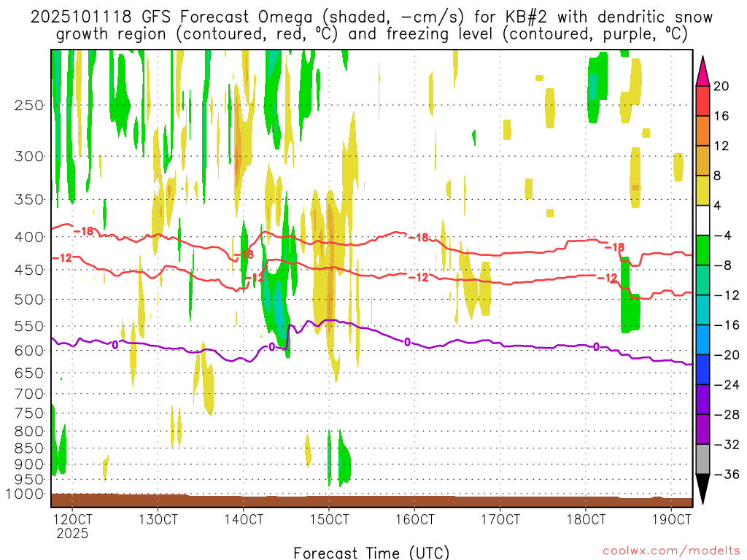Click the chart title beginning 2025101118 GFS Forecast Omega
The height and width of the screenshot is (560, 747).
coord(371,26)
